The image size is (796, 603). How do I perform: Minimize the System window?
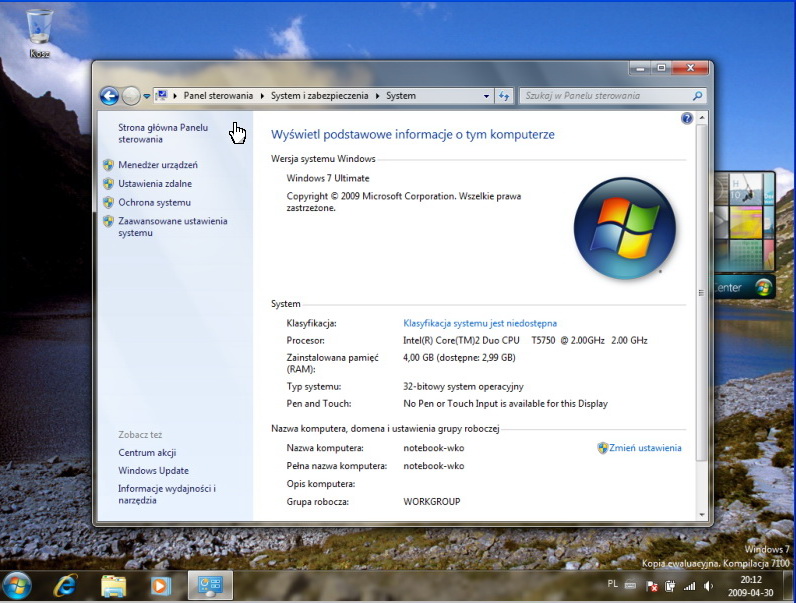(640, 68)
